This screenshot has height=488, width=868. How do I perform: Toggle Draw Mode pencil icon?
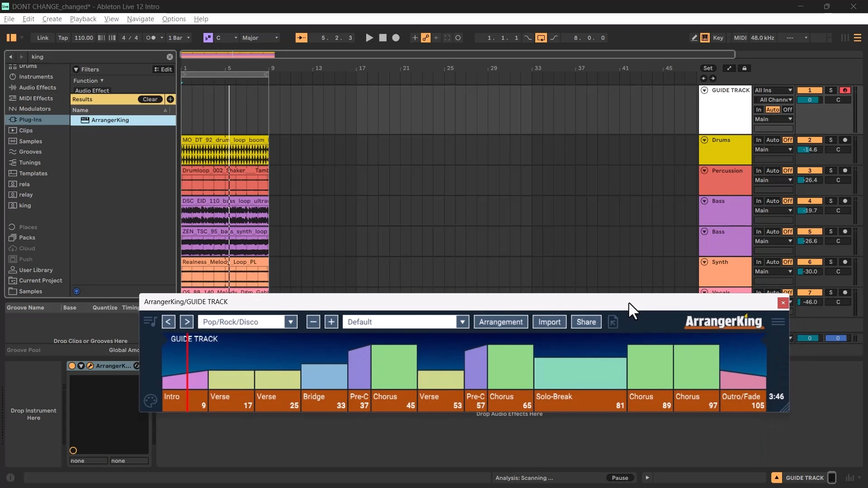694,38
